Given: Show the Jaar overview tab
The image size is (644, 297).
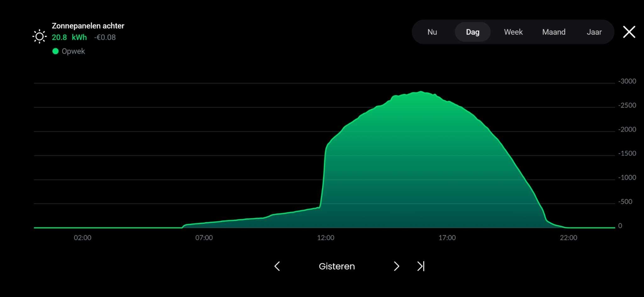Looking at the screenshot, I should (x=594, y=32).
